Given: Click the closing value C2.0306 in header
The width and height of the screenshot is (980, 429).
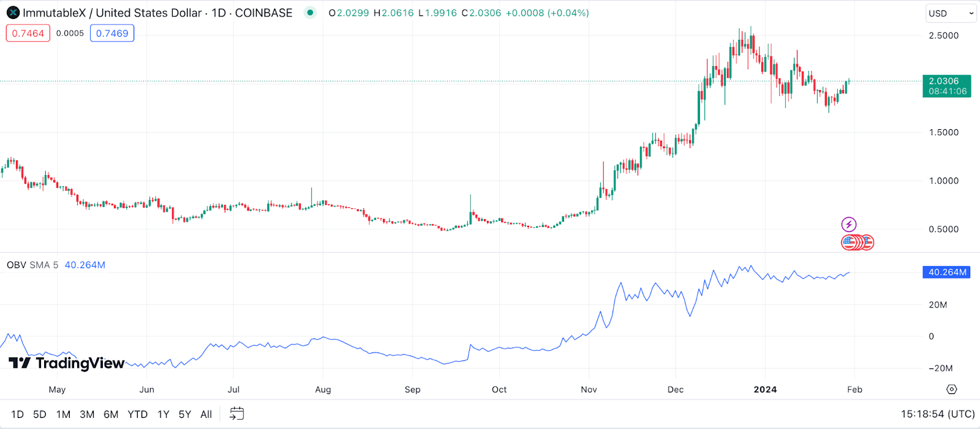Looking at the screenshot, I should point(481,13).
